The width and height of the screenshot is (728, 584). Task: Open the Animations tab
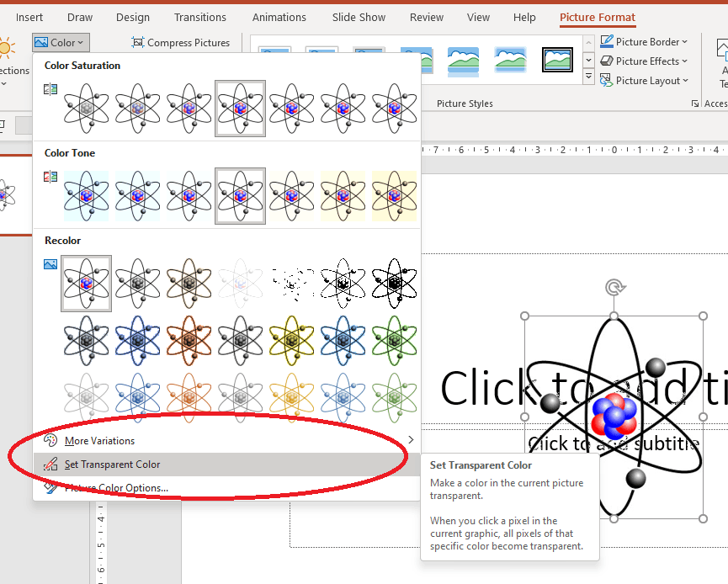tap(279, 17)
